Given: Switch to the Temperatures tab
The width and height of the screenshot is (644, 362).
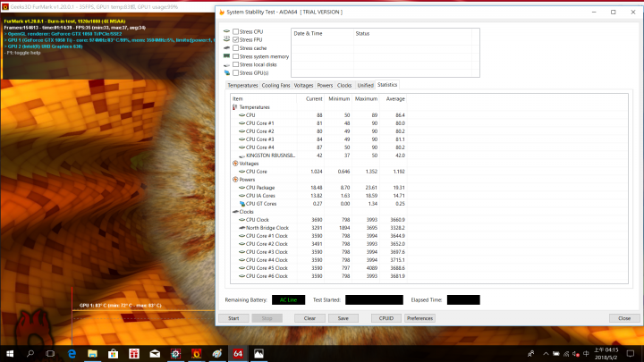Looking at the screenshot, I should (x=242, y=86).
